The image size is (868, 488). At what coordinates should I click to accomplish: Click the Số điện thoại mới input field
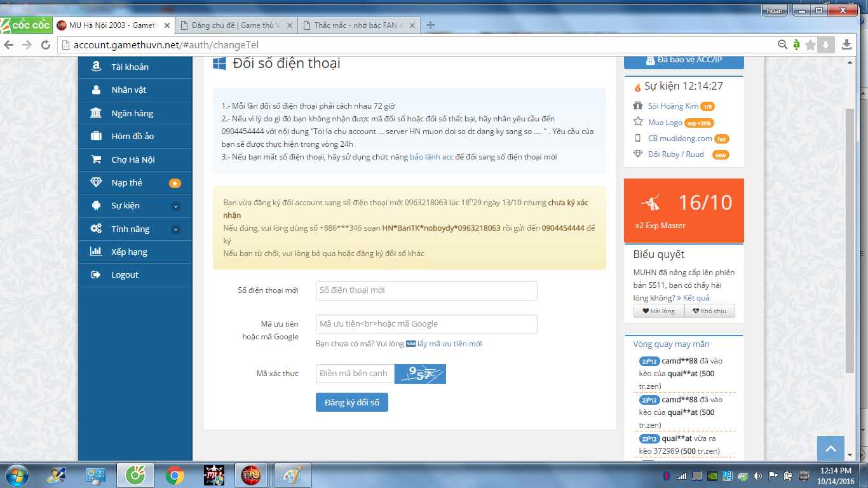[x=426, y=290]
